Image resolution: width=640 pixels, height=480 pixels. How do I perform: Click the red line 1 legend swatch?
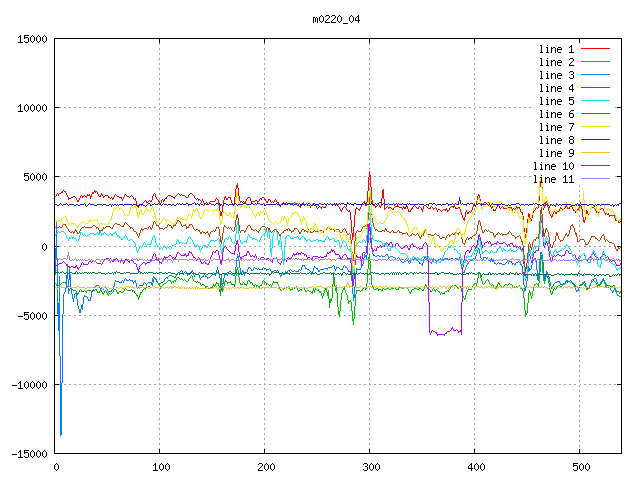pyautogui.click(x=595, y=49)
